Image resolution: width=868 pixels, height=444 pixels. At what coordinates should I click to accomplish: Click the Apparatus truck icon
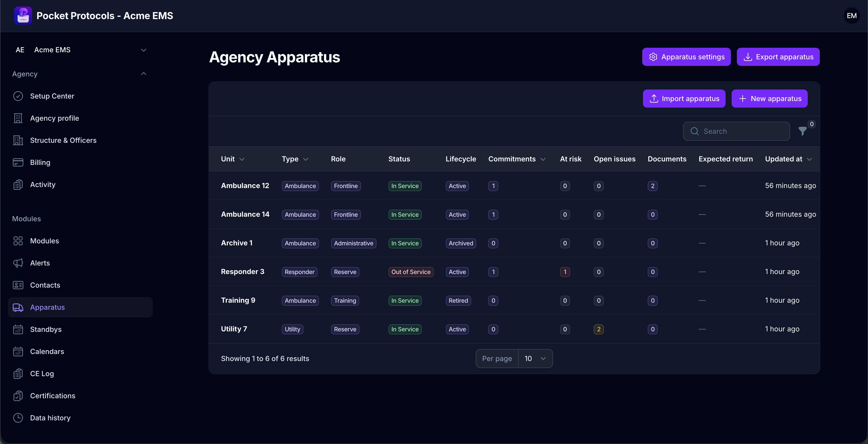click(x=18, y=307)
